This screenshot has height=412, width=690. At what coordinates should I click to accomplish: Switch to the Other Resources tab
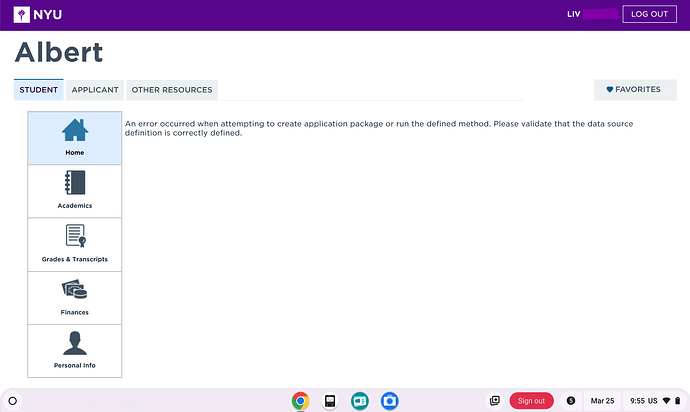(x=172, y=90)
